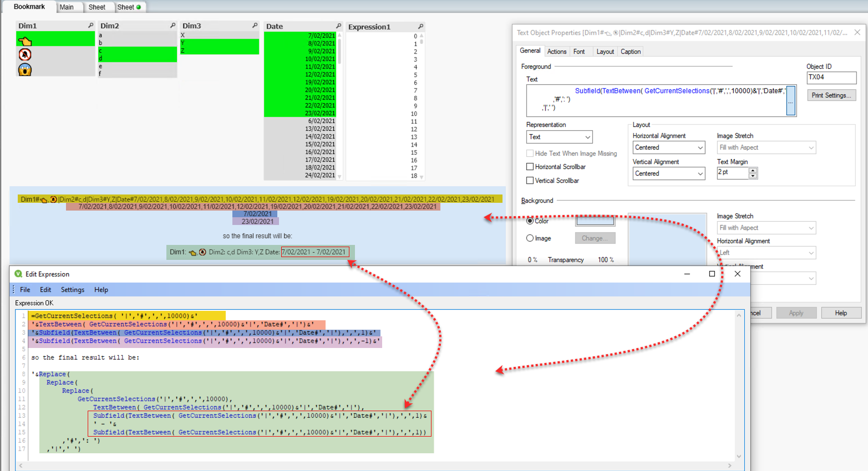Open search on the Dim3 list box
868x471 pixels.
pyautogui.click(x=255, y=25)
